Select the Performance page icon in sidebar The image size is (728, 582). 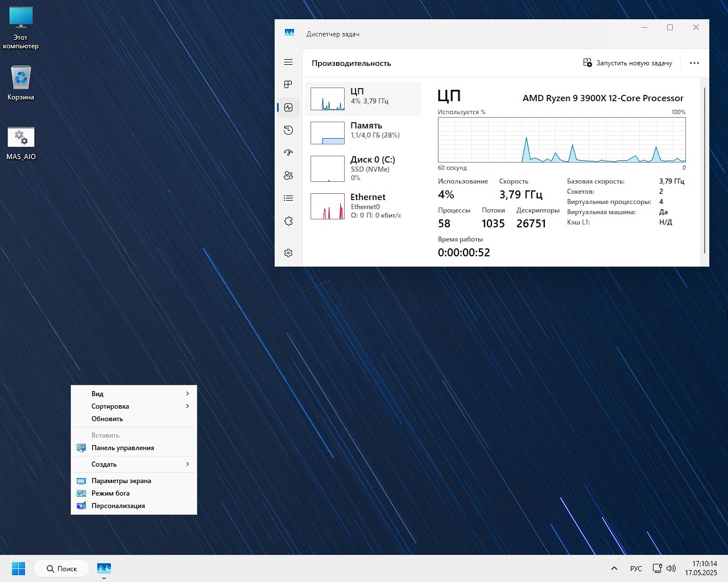pyautogui.click(x=288, y=107)
